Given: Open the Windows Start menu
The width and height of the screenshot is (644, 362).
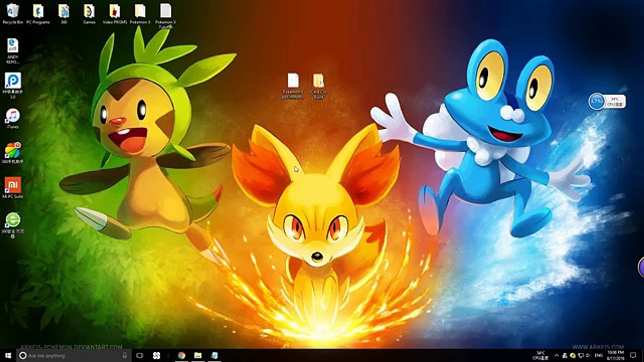Looking at the screenshot, I should click(x=8, y=356).
